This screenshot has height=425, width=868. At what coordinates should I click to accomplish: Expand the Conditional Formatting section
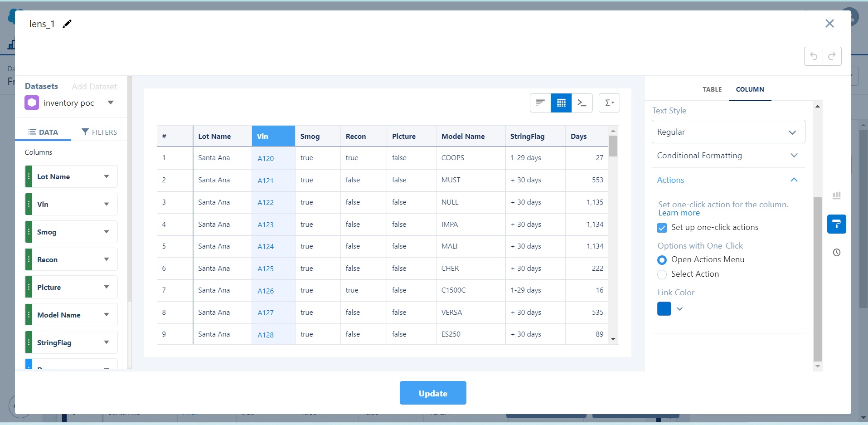[728, 156]
